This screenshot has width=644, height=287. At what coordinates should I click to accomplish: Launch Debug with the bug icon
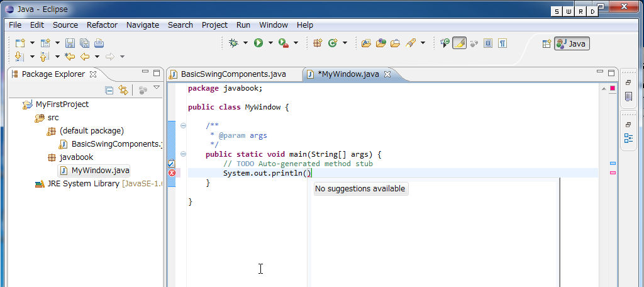(233, 43)
